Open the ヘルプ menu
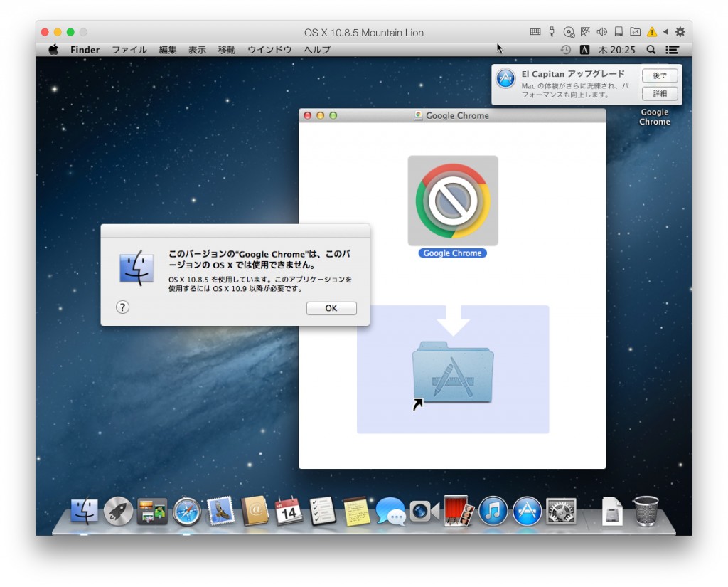Image resolution: width=728 pixels, height=587 pixels. coord(317,50)
